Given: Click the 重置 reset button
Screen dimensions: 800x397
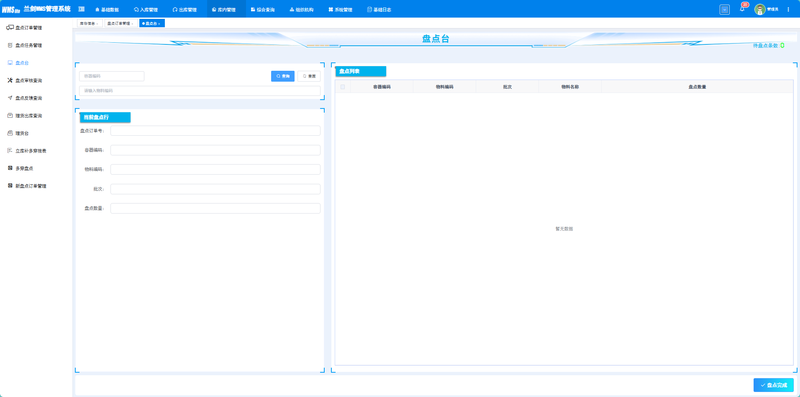Looking at the screenshot, I should click(x=309, y=76).
